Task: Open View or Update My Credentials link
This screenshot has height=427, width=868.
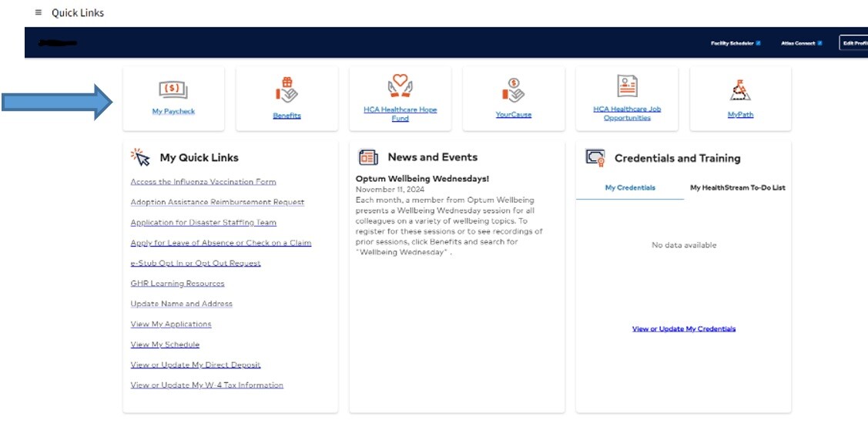Action: point(683,329)
